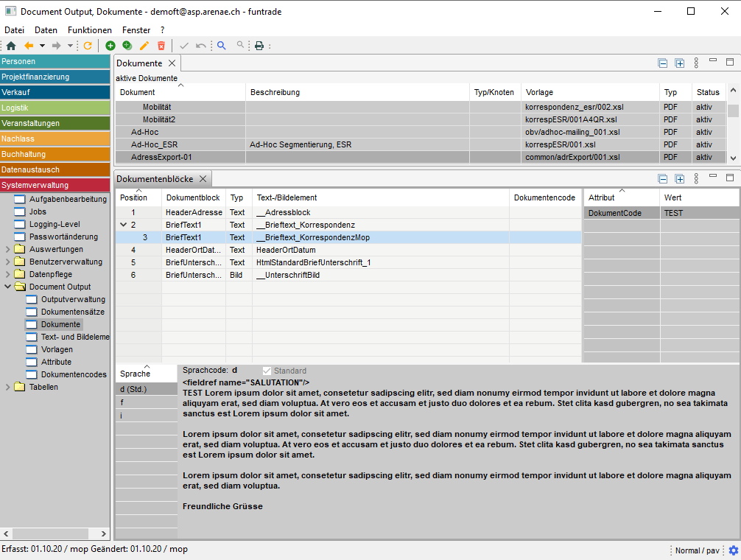Open the Buchhaltung module section
The height and width of the screenshot is (560, 741).
pyautogui.click(x=56, y=154)
